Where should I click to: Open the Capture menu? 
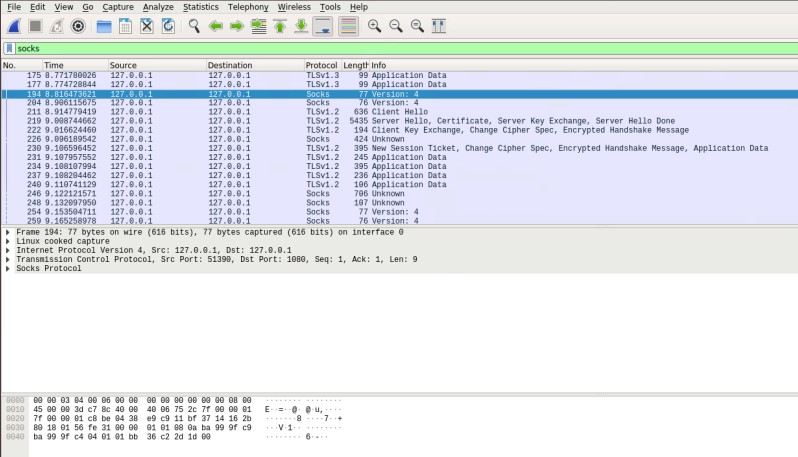(x=118, y=7)
